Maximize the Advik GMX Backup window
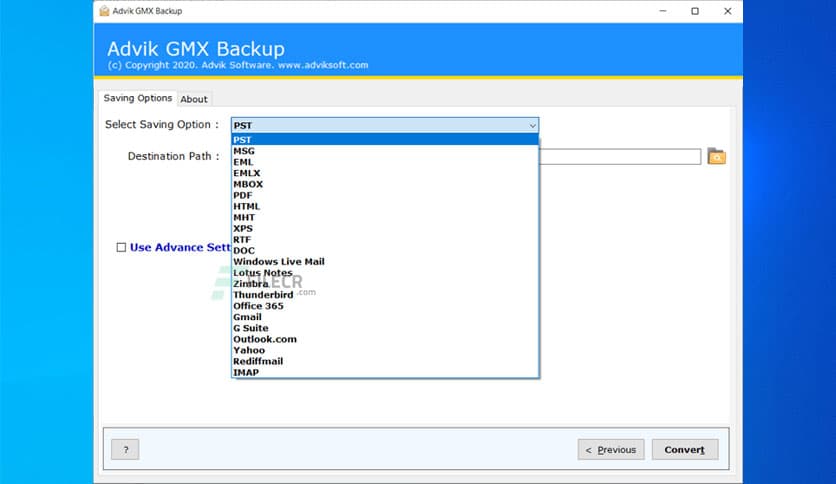This screenshot has height=484, width=836. tap(695, 11)
